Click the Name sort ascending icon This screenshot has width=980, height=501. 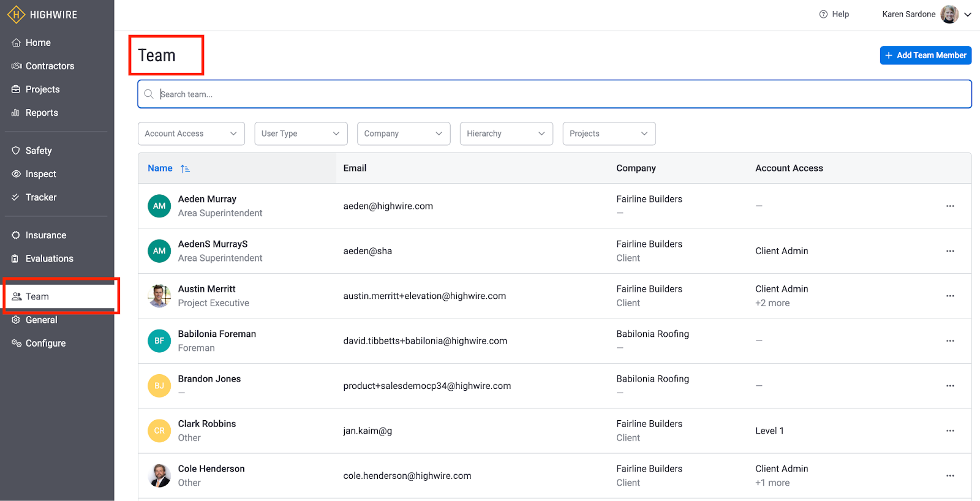[185, 168]
